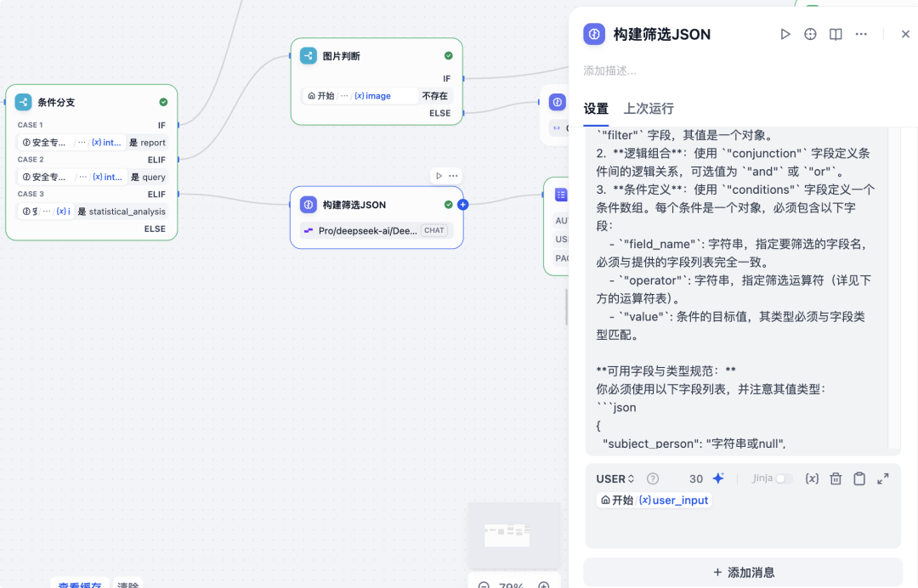Click the ELSE label in 图片判断 node
918x588 pixels.
pos(439,114)
